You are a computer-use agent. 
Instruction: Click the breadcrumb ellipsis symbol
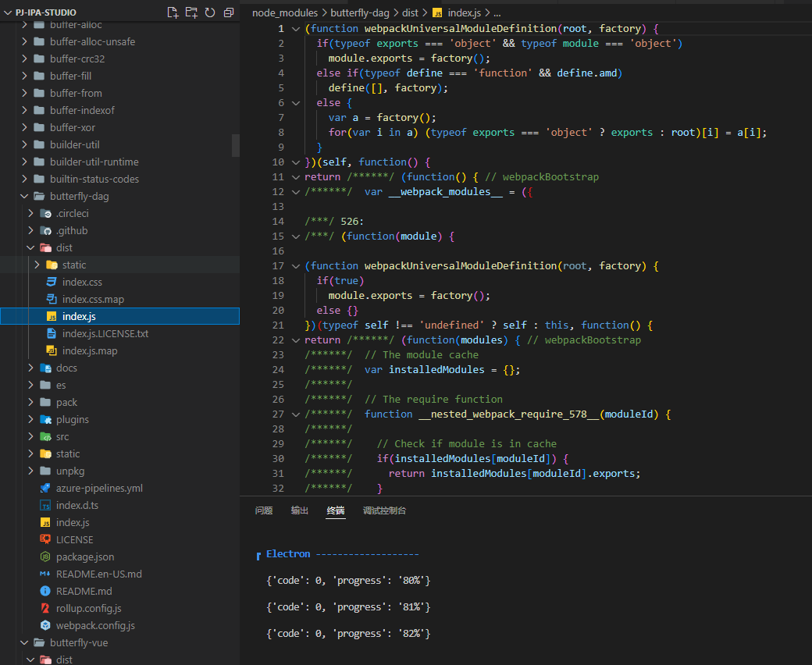(x=497, y=13)
